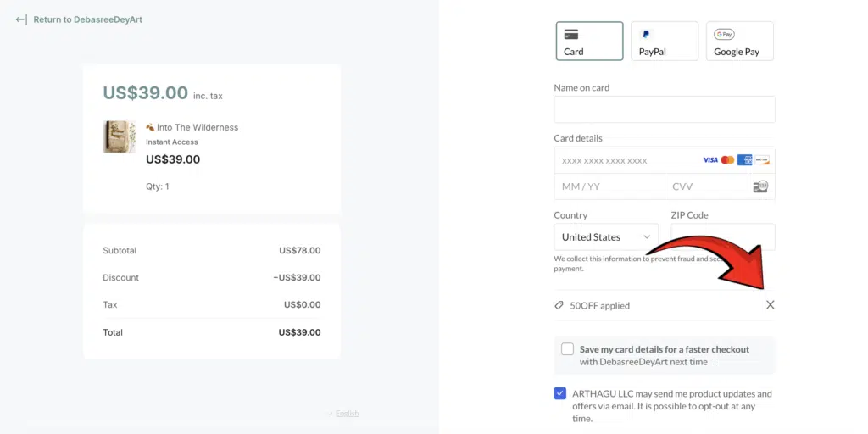Image resolution: width=868 pixels, height=434 pixels.
Task: Switch to the Google Pay payment tab
Action: tap(739, 41)
